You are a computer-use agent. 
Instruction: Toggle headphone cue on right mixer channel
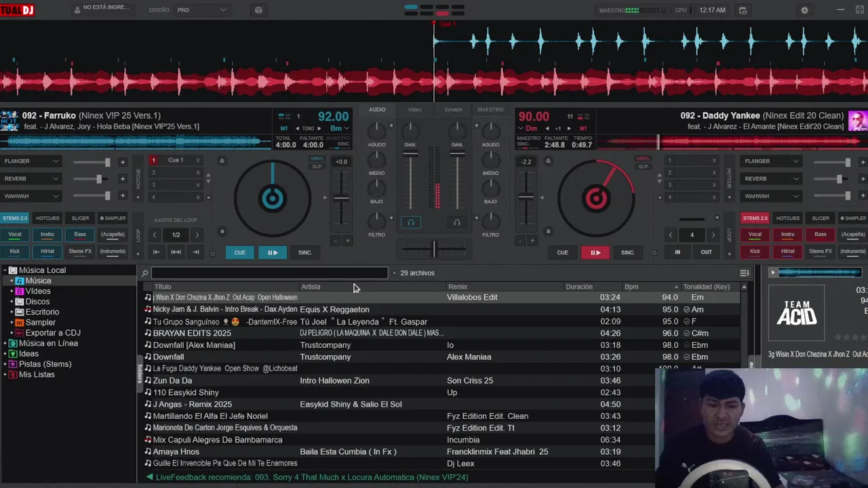click(456, 222)
